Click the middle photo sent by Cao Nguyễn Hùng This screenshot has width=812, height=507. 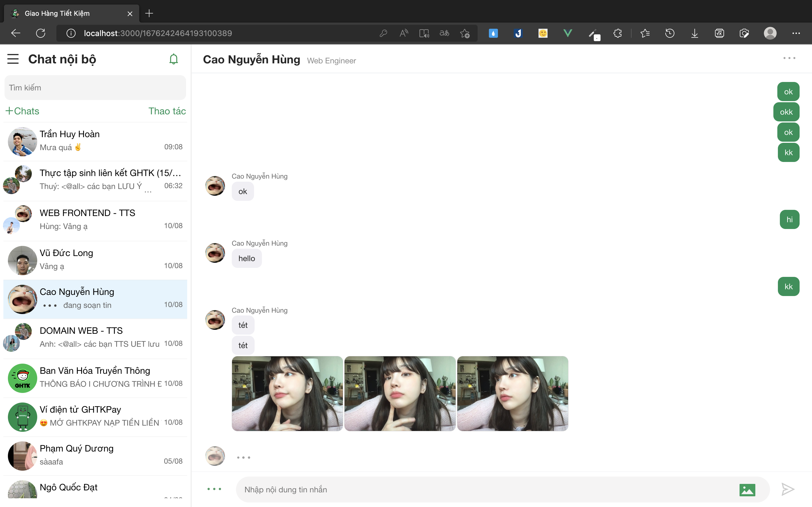pos(400,393)
